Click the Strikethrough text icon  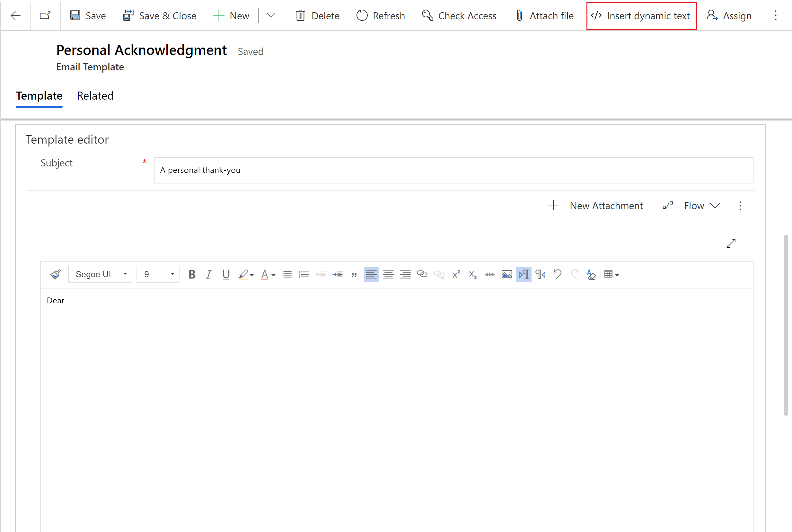pos(489,274)
